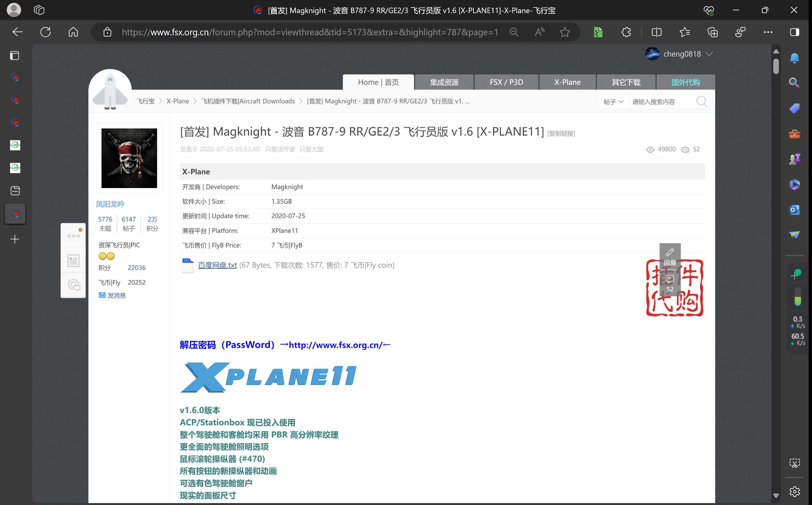
Task: Open favorites list
Action: coord(685,32)
